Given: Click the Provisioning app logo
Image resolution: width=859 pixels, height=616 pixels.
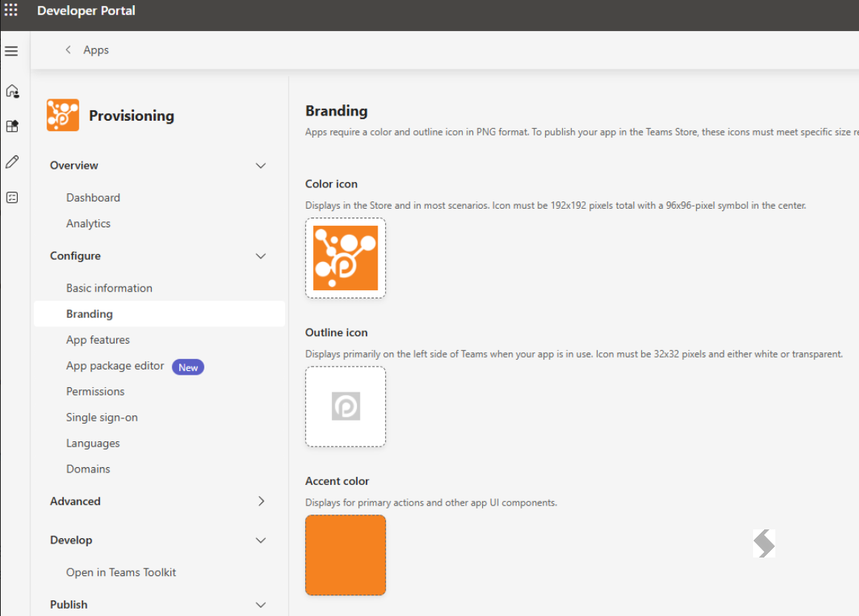Looking at the screenshot, I should tap(63, 115).
